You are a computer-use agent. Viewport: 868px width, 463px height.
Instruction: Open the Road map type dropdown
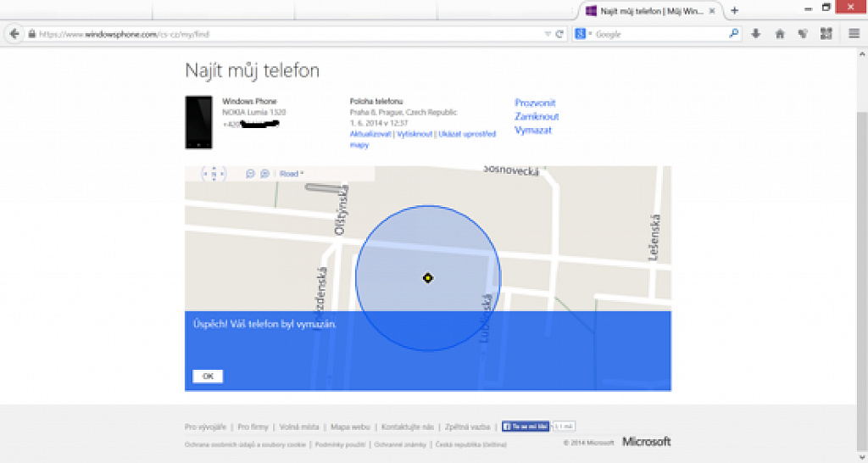[292, 174]
